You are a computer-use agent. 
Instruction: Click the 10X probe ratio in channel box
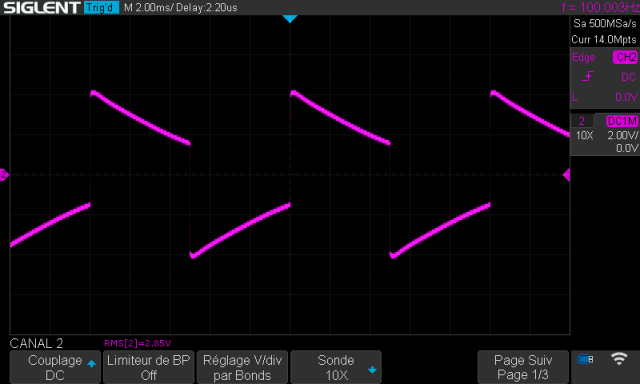[584, 135]
